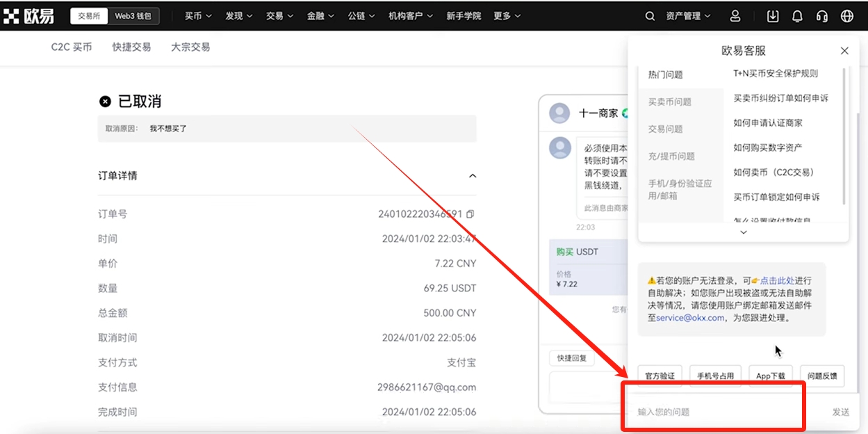Click the 点击此处 self-help link
The width and height of the screenshot is (868, 434).
click(777, 280)
